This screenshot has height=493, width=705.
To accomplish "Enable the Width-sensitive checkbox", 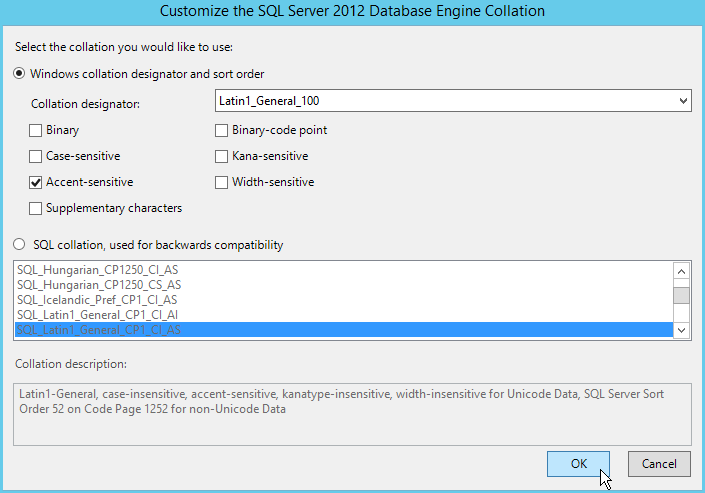I will [x=222, y=182].
